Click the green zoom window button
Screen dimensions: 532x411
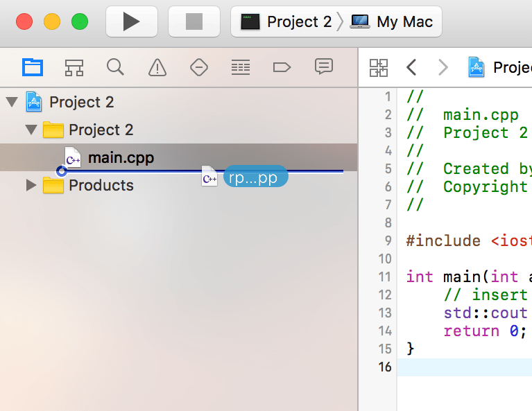click(x=80, y=21)
